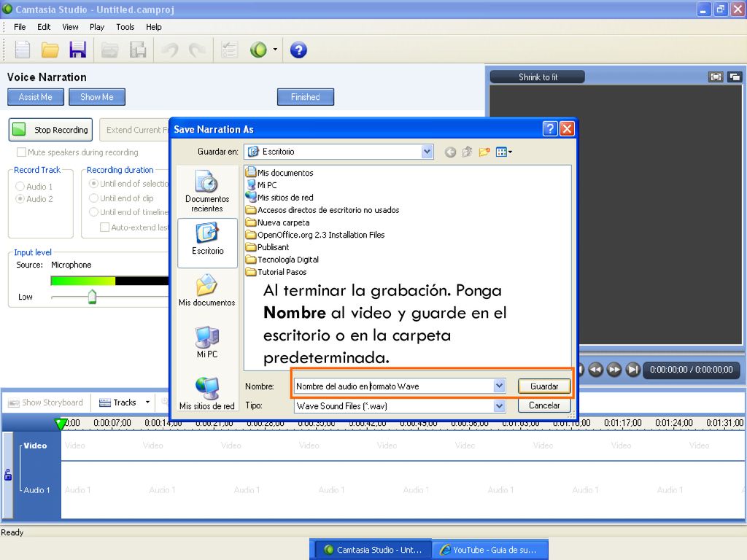
Task: Open Mis sitios de red places icon
Action: 207,393
